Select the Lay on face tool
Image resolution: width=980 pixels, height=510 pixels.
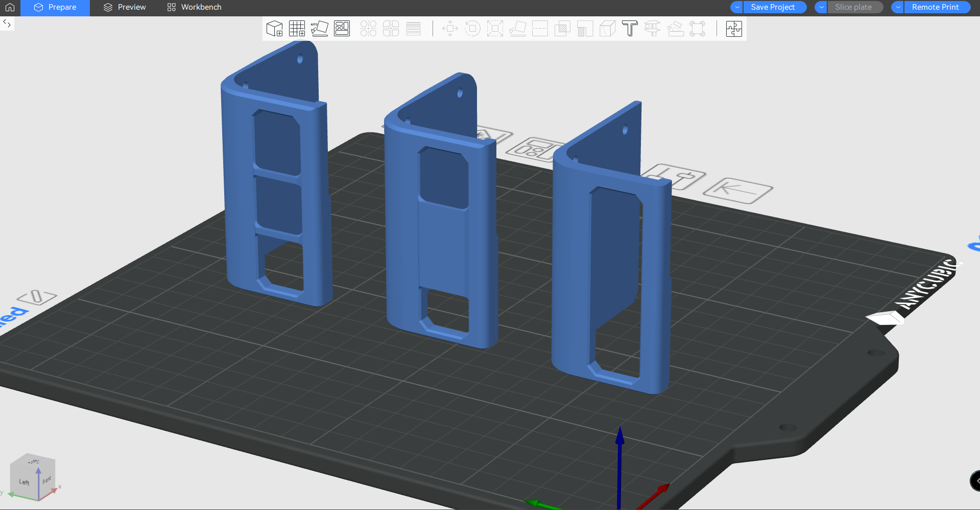(x=517, y=29)
